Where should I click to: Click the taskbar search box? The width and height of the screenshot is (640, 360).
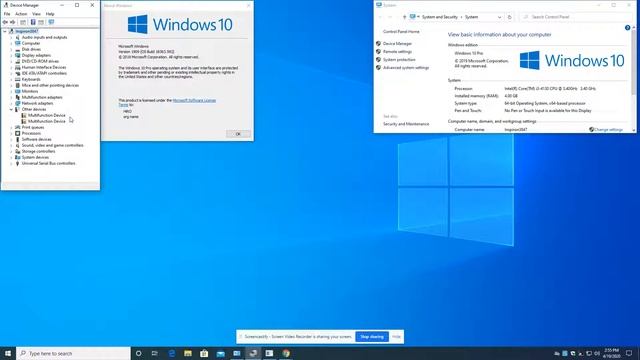(73, 353)
